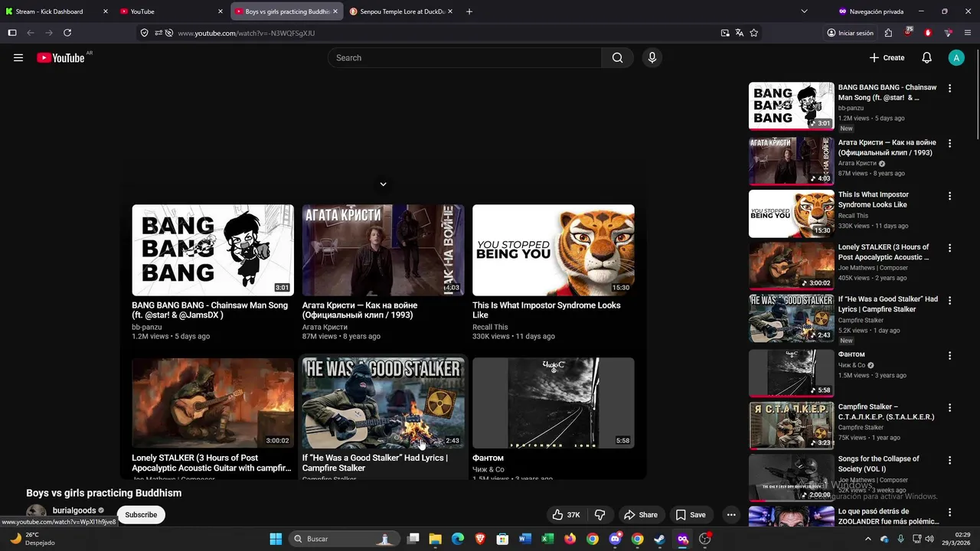Open File Explorer from the taskbar
980x551 pixels.
(x=435, y=539)
